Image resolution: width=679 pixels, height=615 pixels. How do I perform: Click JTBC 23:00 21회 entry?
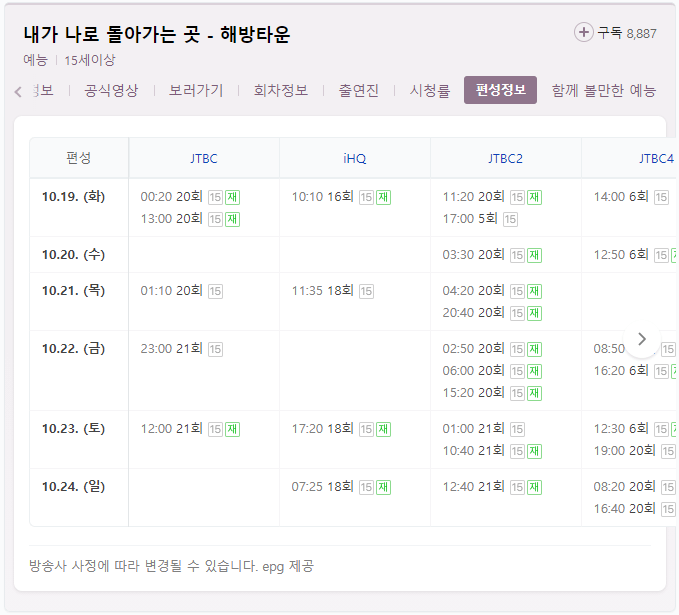coord(171,348)
